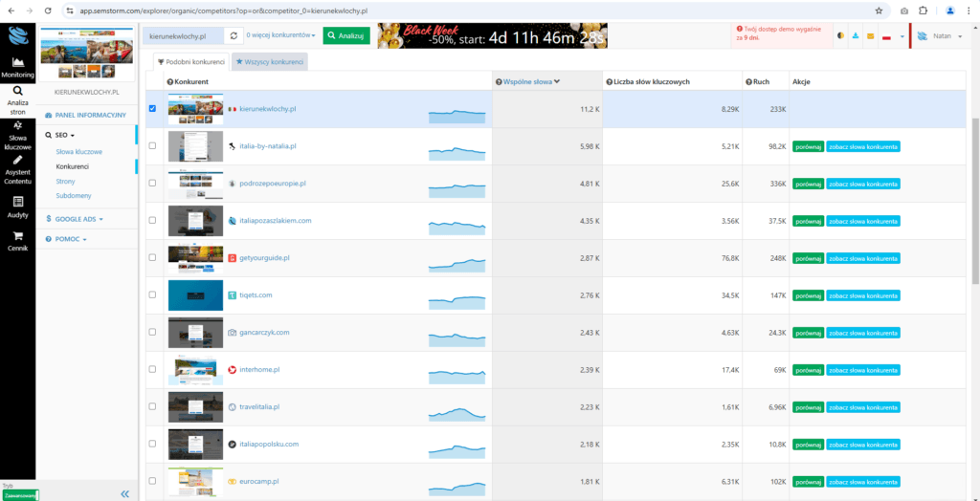Expand the POMOC menu section

pos(66,239)
